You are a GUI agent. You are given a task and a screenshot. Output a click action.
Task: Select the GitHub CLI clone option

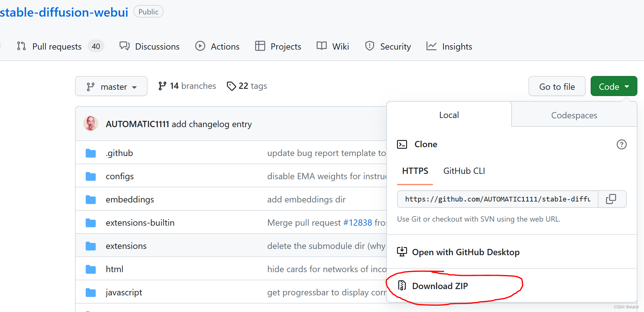click(464, 171)
